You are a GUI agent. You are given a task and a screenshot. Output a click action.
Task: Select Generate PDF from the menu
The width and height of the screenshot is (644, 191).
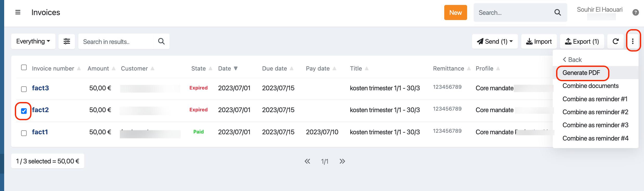pos(581,73)
